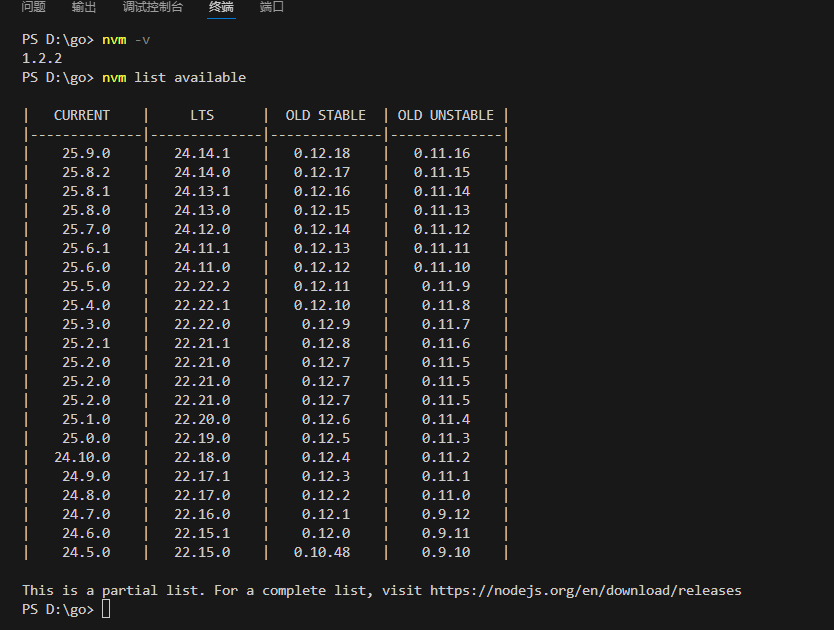Select the 调试控制台 tab
This screenshot has height=630, width=834.
[152, 7]
